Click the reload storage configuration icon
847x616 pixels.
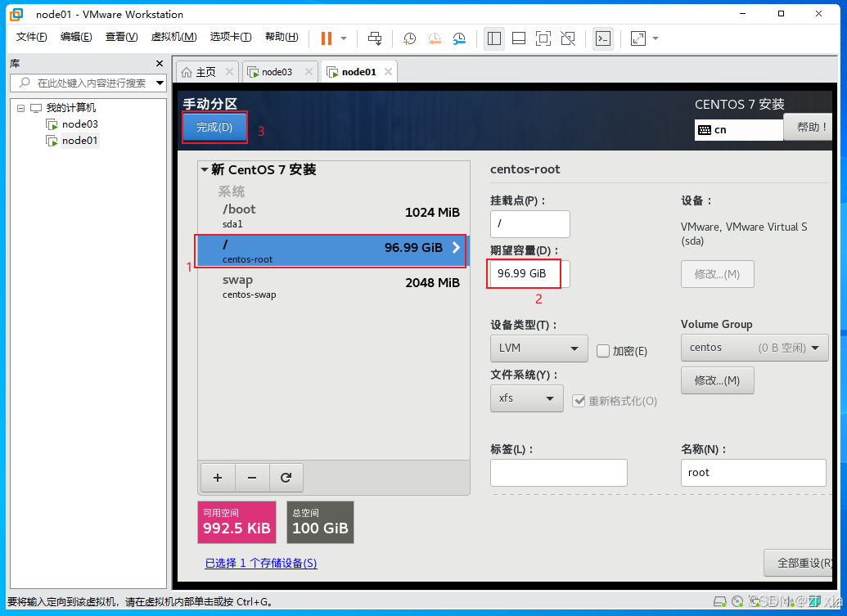[286, 477]
